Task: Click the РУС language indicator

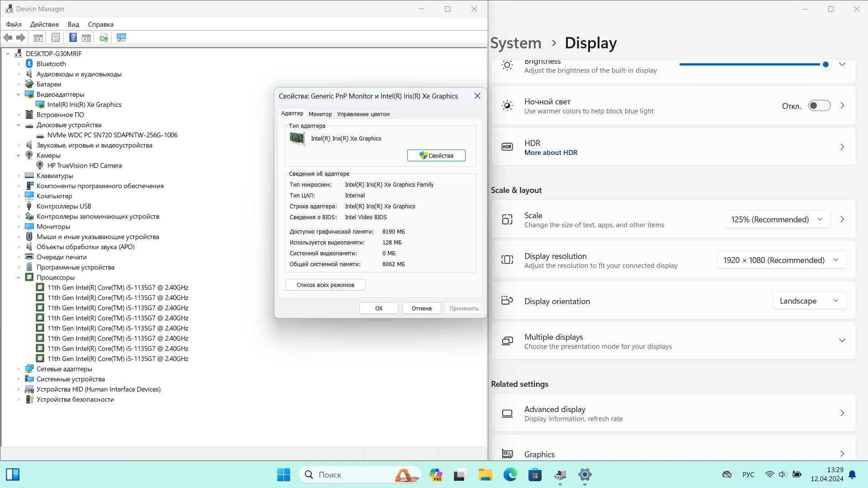Action: tap(748, 475)
